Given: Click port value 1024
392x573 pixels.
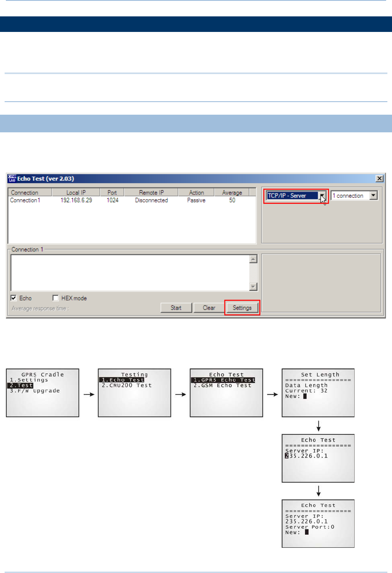Looking at the screenshot, I should [112, 200].
